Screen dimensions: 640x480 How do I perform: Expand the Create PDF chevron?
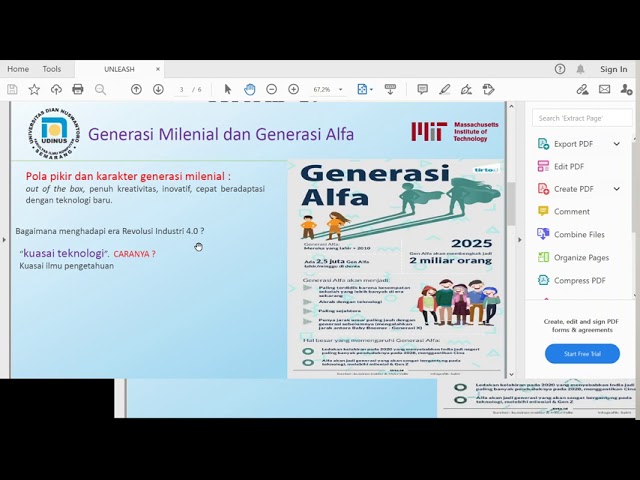[x=616, y=189]
